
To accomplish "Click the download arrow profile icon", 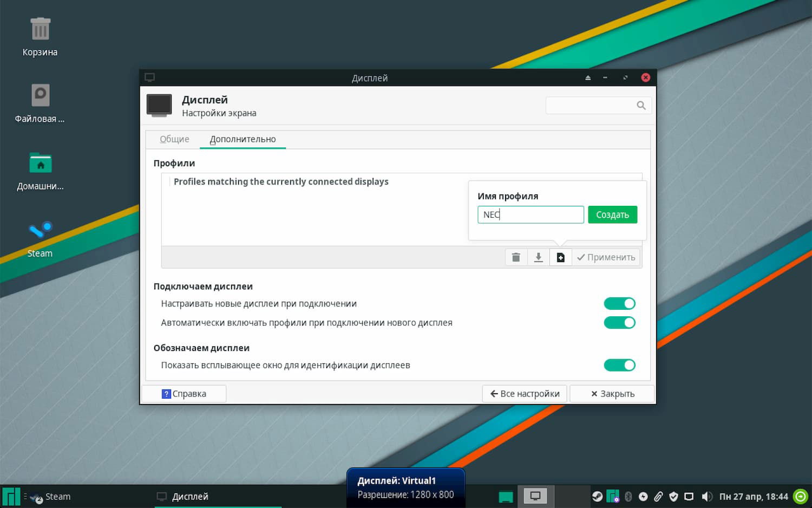I will 538,257.
